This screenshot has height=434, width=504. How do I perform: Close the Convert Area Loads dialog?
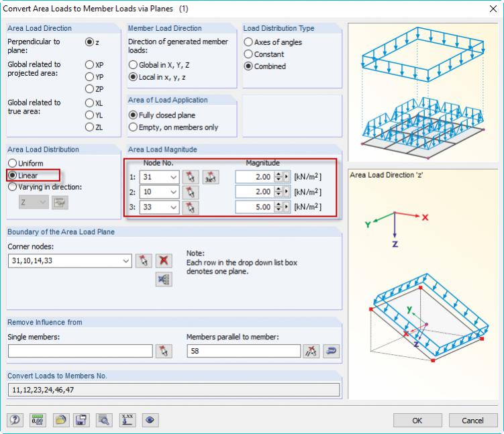tap(493, 9)
